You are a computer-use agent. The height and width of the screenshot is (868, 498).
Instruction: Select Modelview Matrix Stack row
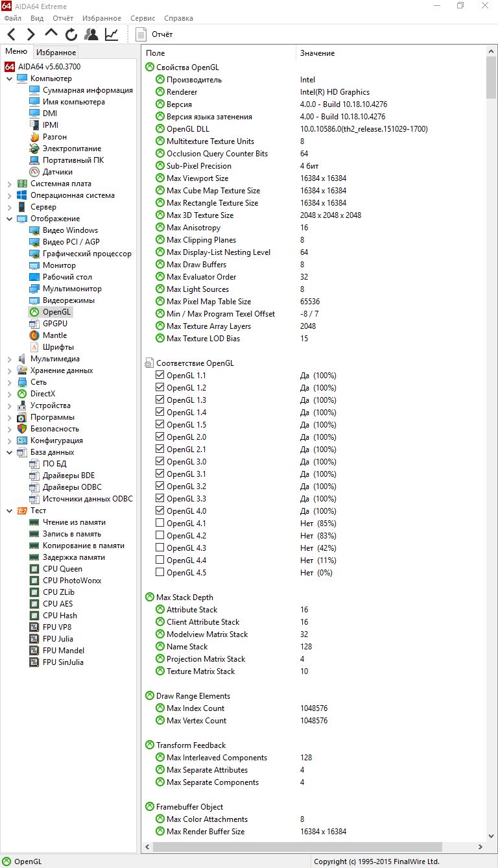[313, 634]
